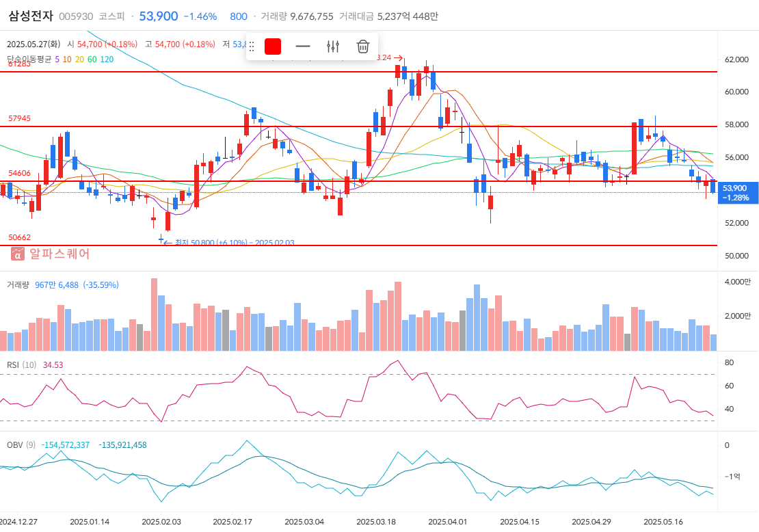The height and width of the screenshot is (532, 759).
Task: Click the 62,000 price axis label
Action: click(736, 59)
